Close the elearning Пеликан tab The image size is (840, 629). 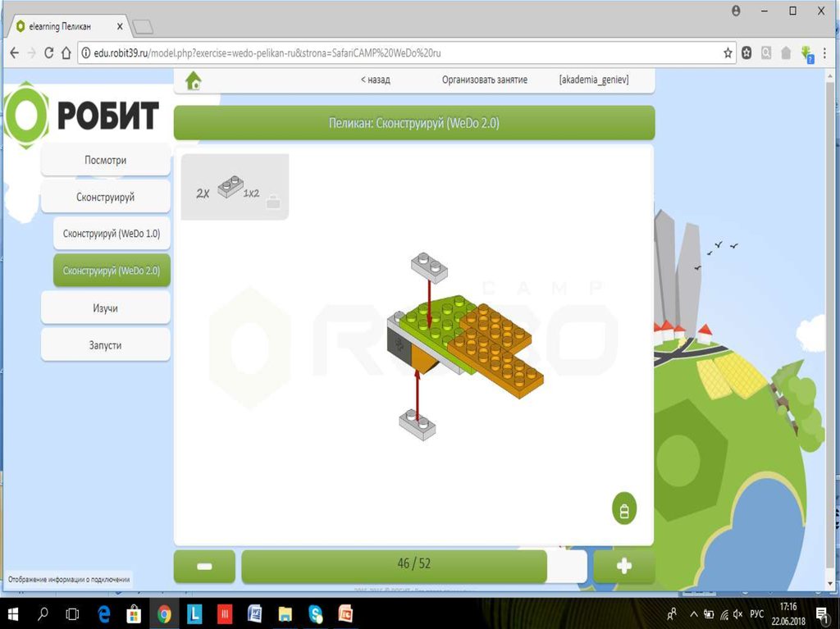[120, 25]
